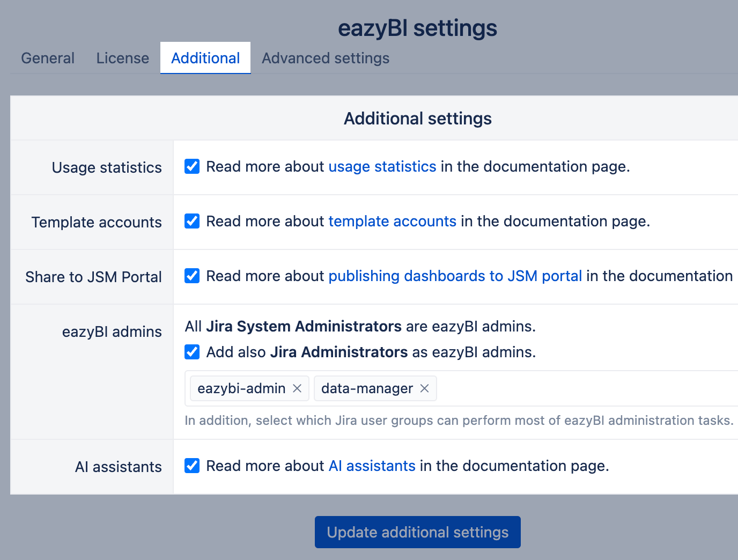Open the License tab
The width and height of the screenshot is (738, 560).
pyautogui.click(x=123, y=58)
